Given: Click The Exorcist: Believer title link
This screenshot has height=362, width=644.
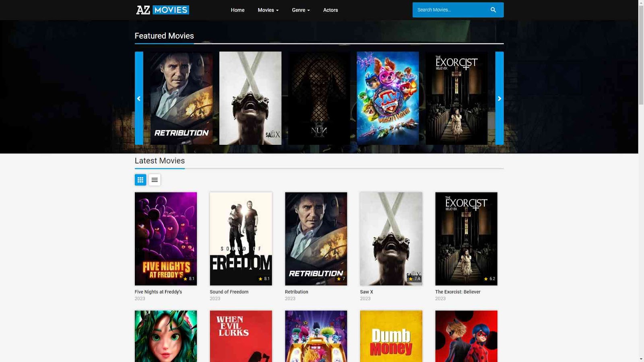Looking at the screenshot, I should (x=458, y=292).
